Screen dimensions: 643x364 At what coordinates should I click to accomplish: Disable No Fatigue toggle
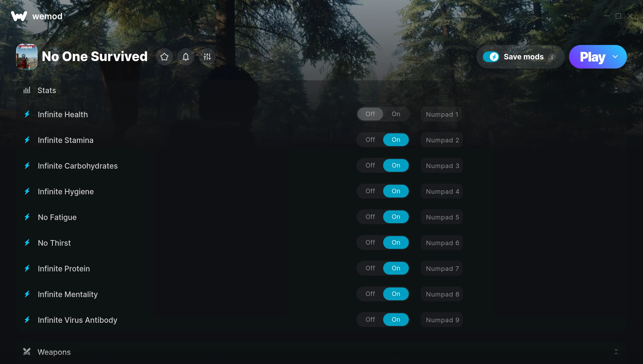(370, 216)
